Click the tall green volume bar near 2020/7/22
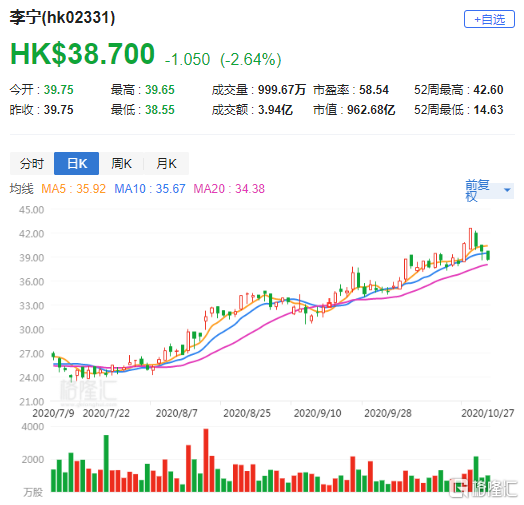Viewport: 524px width, 505px height. [x=106, y=463]
